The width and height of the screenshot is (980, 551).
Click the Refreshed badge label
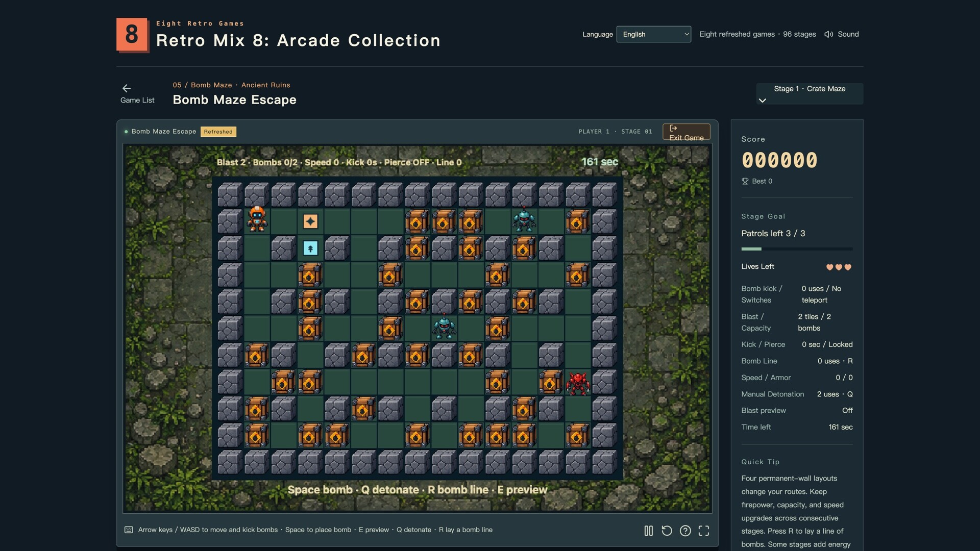point(218,132)
